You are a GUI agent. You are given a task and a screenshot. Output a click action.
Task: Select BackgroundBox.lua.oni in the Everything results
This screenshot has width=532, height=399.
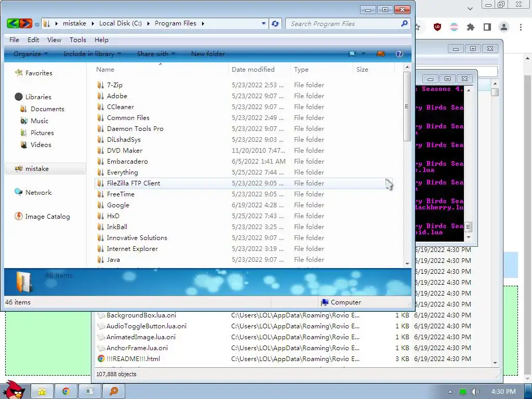(x=141, y=315)
